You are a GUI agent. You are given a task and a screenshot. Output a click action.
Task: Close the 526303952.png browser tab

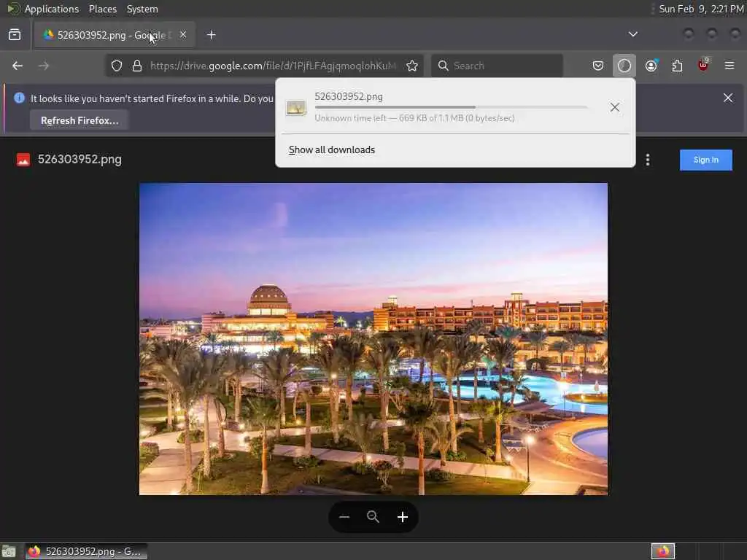[183, 35]
